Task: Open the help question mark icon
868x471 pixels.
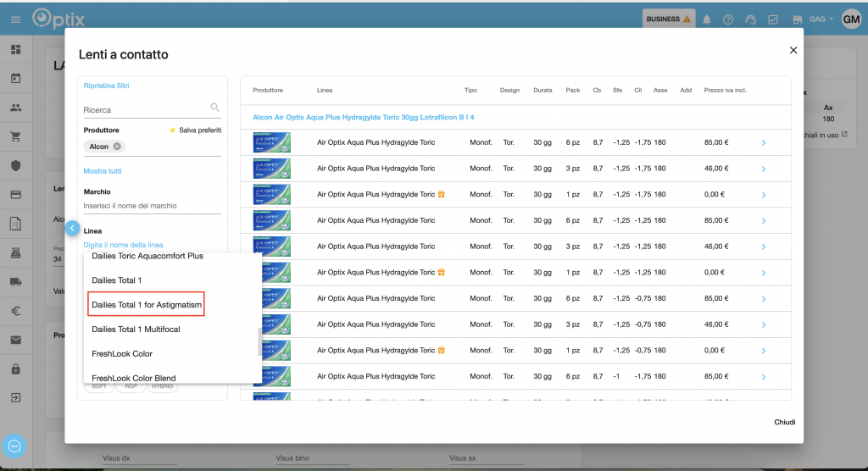Action: tap(728, 19)
